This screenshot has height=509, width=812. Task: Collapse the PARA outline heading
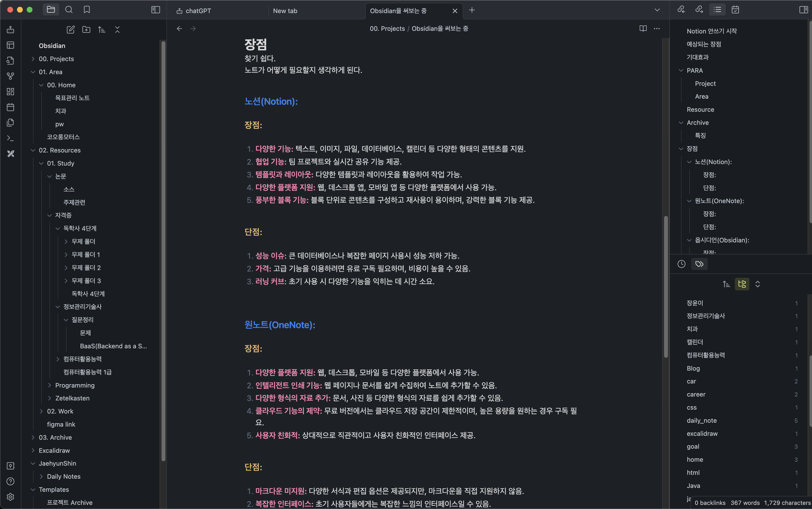[x=681, y=70]
